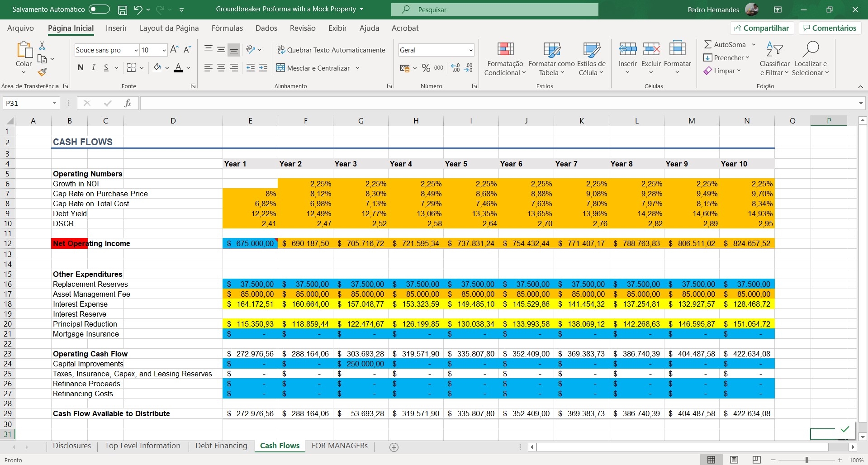Click the AutoSoma icon
Screen dimensions: 868x465
(708, 44)
